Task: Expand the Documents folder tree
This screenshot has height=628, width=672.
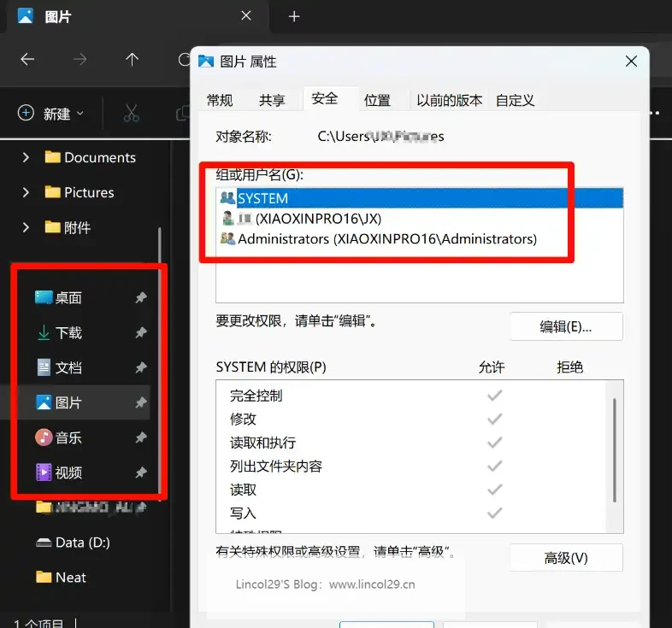Action: [x=26, y=157]
